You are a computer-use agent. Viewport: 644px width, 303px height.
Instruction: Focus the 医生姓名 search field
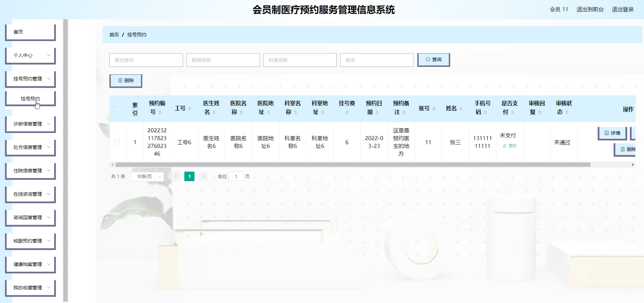point(146,60)
